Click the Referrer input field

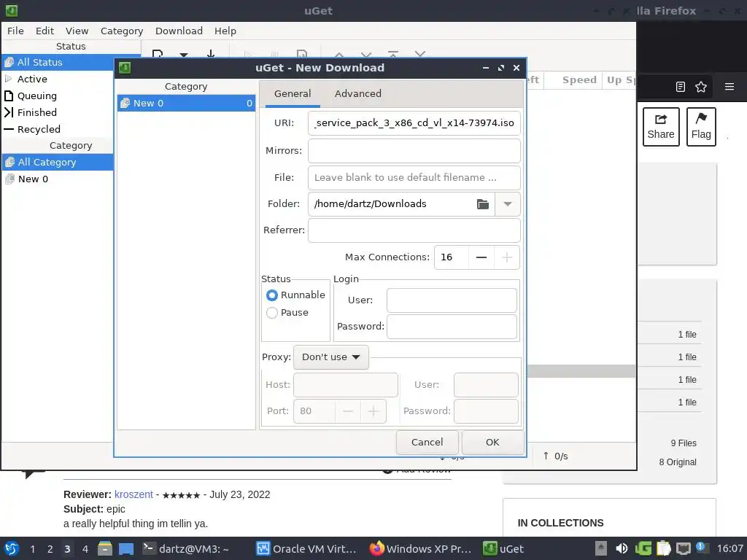pos(414,230)
